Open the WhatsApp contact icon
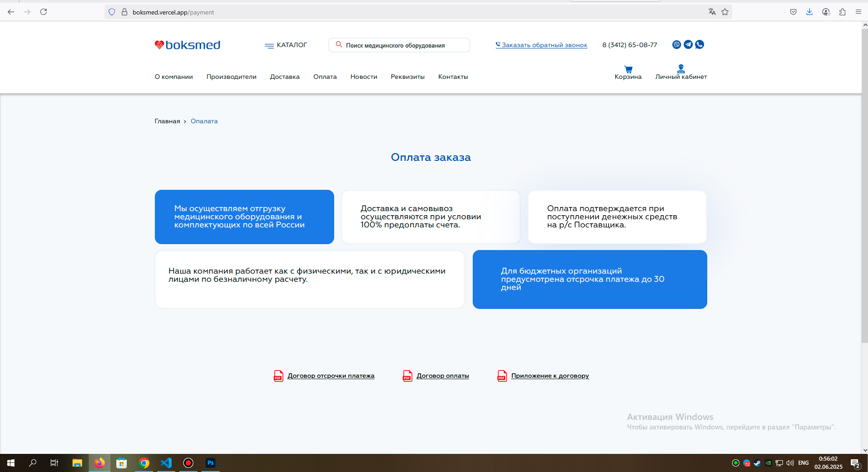The height and width of the screenshot is (472, 868). click(x=700, y=44)
